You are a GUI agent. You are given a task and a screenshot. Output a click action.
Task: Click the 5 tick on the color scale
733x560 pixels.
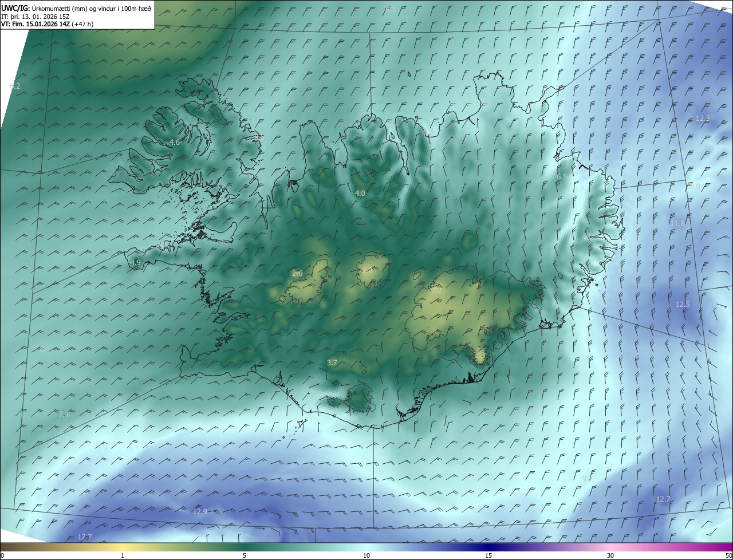[245, 555]
